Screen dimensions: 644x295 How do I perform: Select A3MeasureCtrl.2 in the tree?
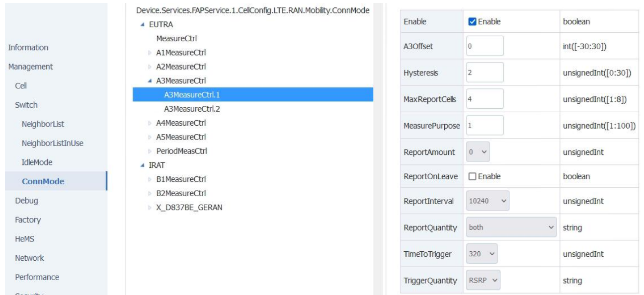tap(192, 109)
